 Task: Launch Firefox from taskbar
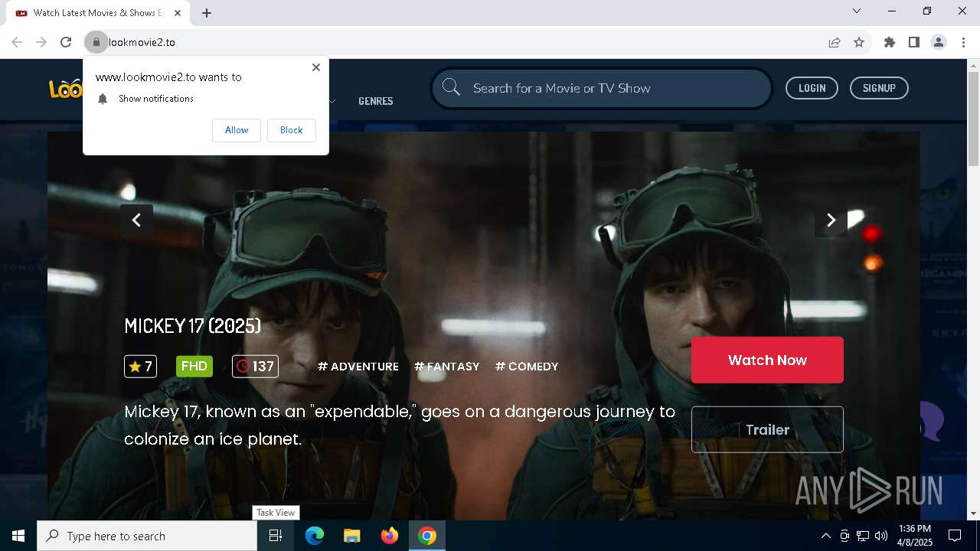(390, 536)
